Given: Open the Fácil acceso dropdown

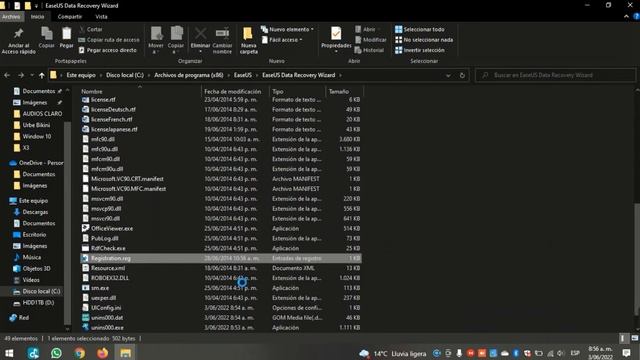Looking at the screenshot, I should (282, 40).
